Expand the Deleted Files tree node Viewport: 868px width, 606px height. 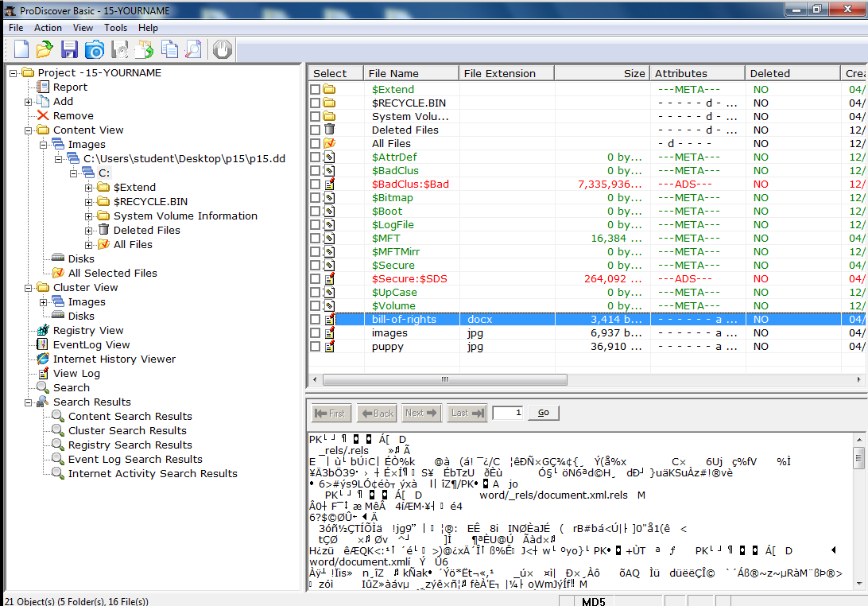pyautogui.click(x=89, y=231)
